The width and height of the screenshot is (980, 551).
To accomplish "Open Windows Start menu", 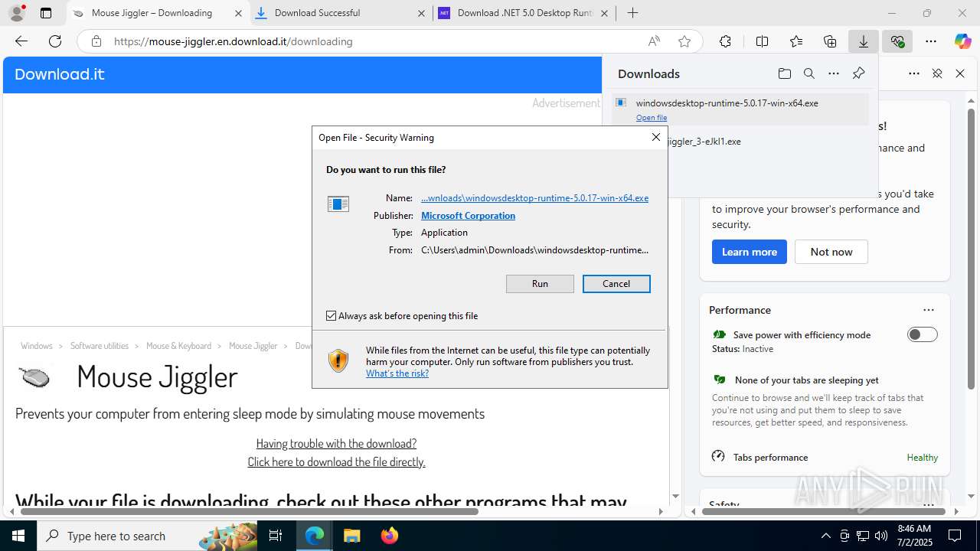I will (18, 536).
